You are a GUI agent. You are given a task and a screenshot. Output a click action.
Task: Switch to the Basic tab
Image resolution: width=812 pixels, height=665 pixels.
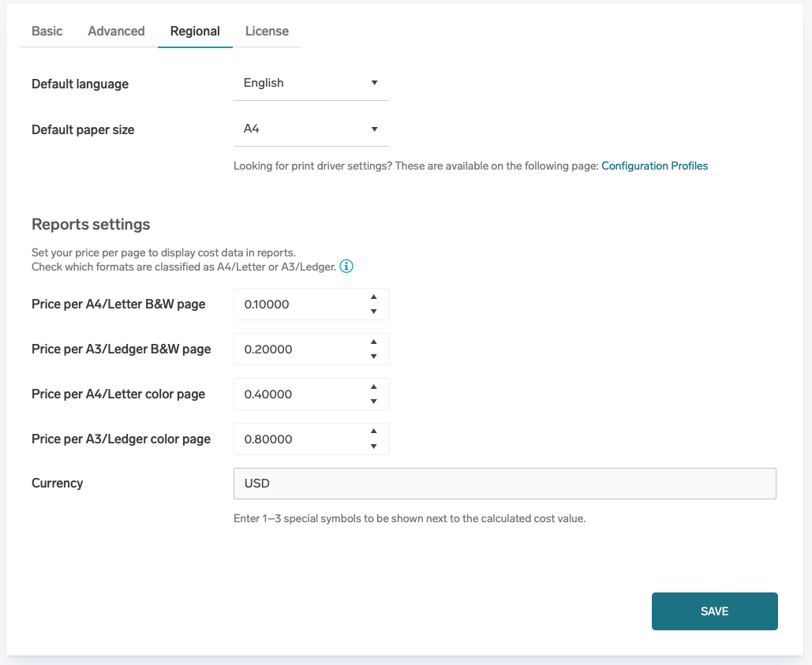(47, 32)
